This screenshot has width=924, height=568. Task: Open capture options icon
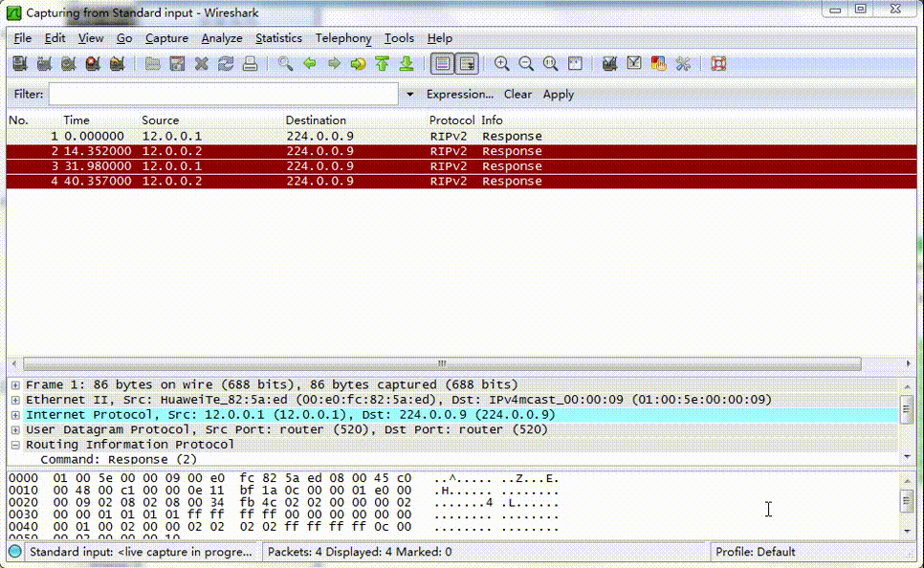tap(44, 64)
